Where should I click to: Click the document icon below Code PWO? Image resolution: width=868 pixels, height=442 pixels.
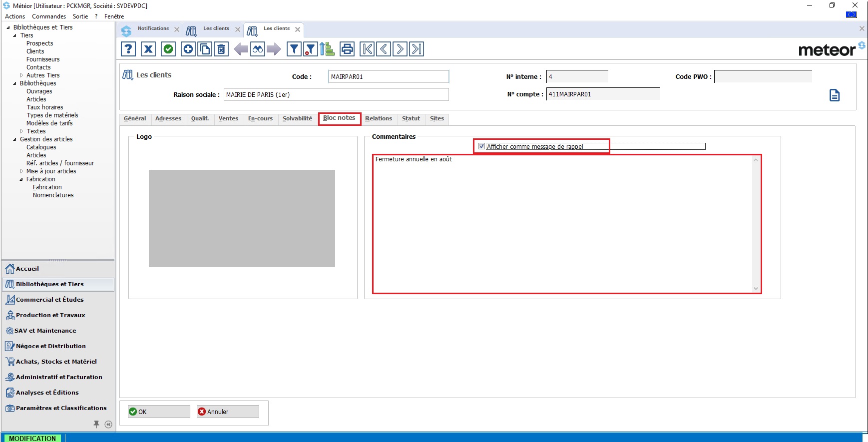coord(834,95)
